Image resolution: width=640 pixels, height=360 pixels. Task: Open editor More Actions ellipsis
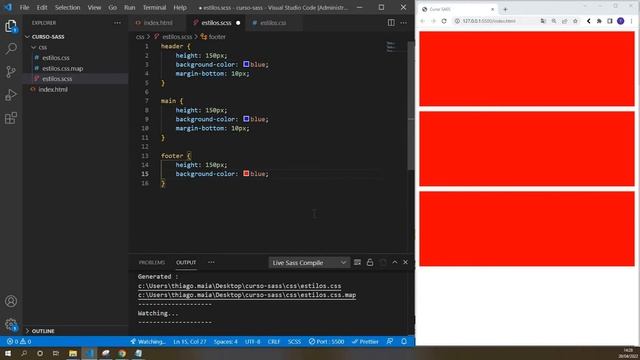click(404, 23)
